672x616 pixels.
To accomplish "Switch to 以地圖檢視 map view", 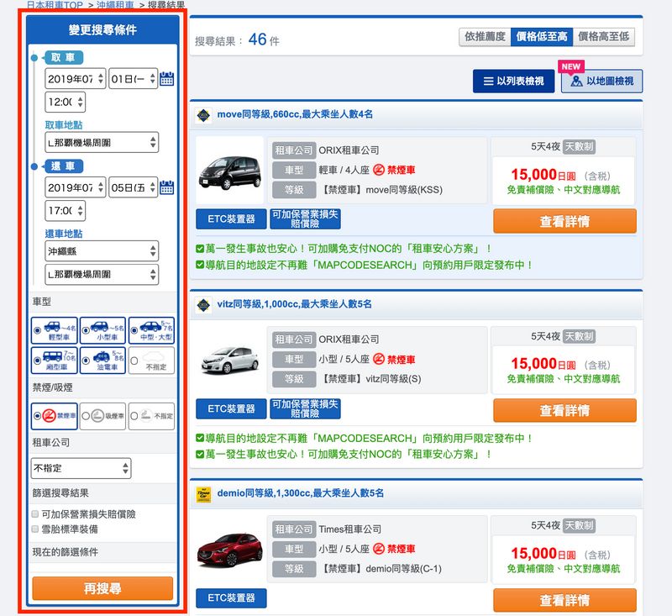I will (x=601, y=81).
